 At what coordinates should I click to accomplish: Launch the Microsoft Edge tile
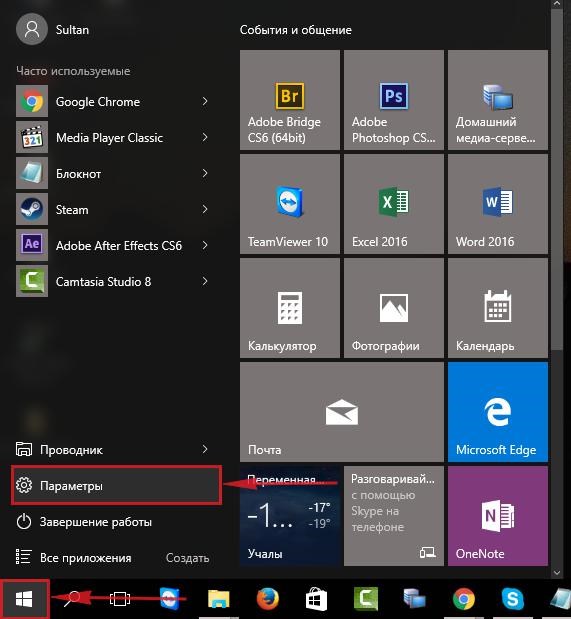498,412
